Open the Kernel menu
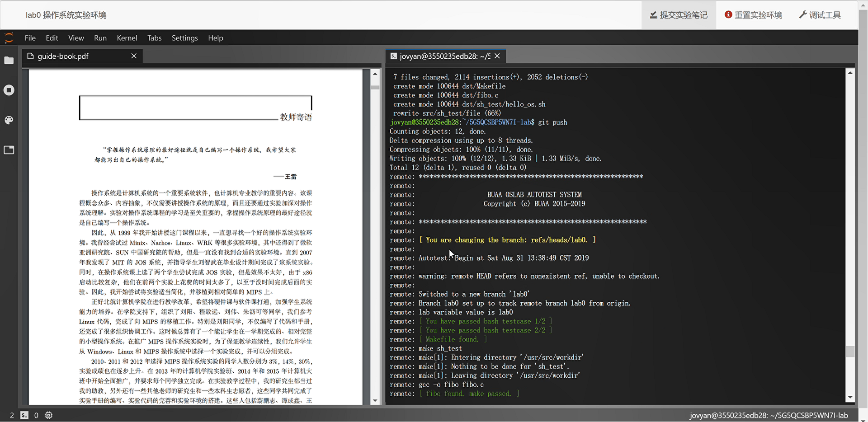 (127, 38)
